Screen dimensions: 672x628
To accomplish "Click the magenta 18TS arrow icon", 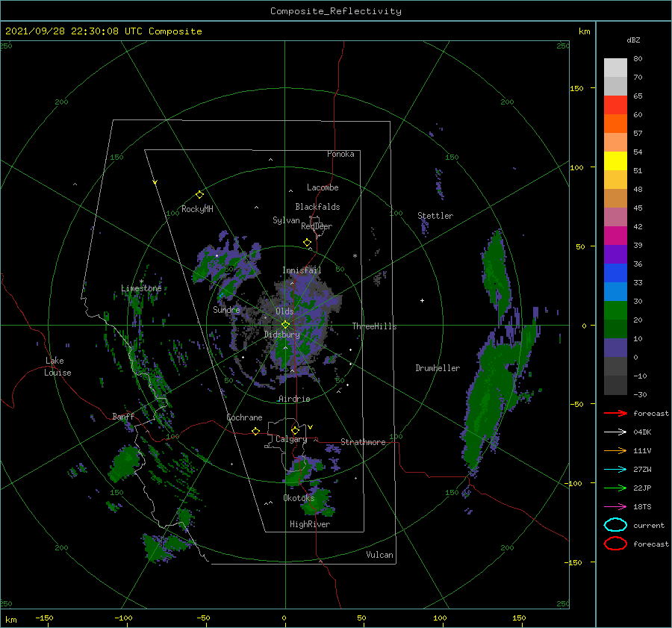I will (x=615, y=507).
